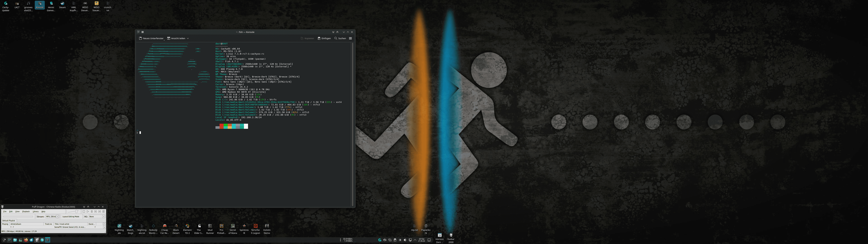Click the show desktop button
Image resolution: width=868 pixels, height=244 pixels.
pos(429,240)
